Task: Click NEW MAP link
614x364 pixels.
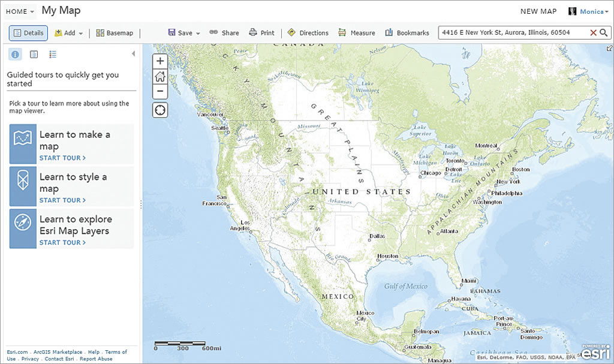Action: click(538, 11)
